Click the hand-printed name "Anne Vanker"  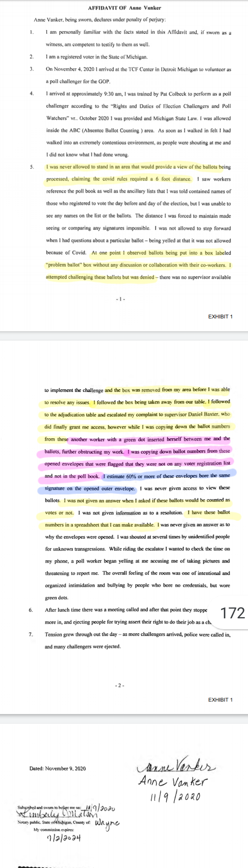point(172,782)
